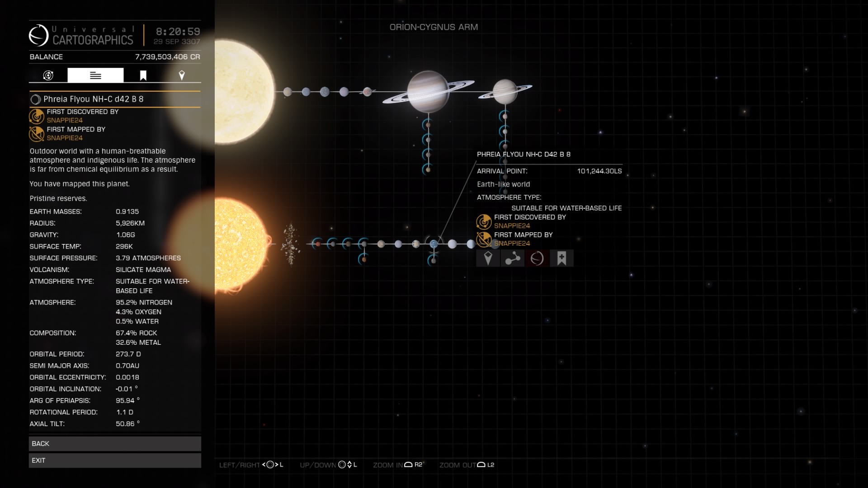This screenshot has height=488, width=868.
Task: Select the large ringed gas giant
Action: pos(428,92)
